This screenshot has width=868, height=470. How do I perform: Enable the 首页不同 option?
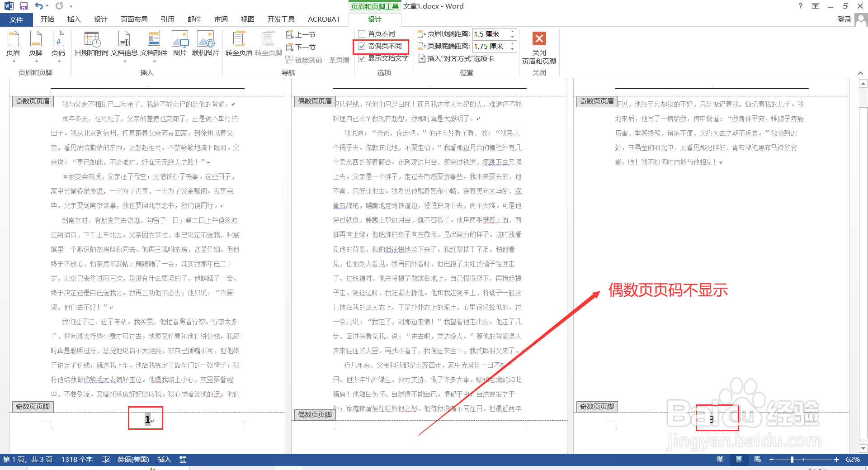click(x=362, y=33)
